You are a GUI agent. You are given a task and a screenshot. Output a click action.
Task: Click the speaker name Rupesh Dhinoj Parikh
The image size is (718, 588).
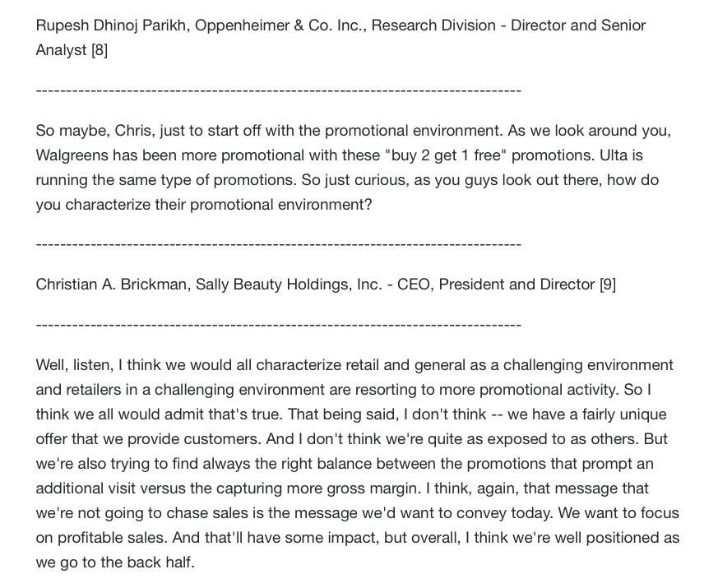click(111, 25)
